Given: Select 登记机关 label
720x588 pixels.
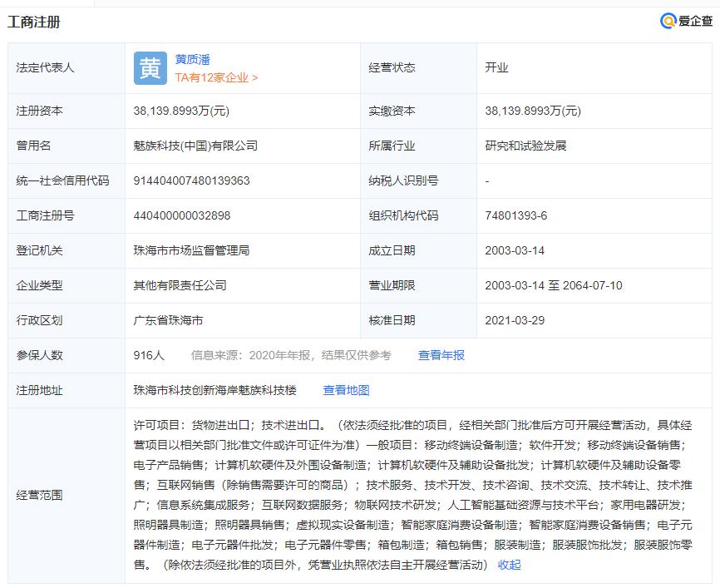Looking at the screenshot, I should pyautogui.click(x=39, y=250).
